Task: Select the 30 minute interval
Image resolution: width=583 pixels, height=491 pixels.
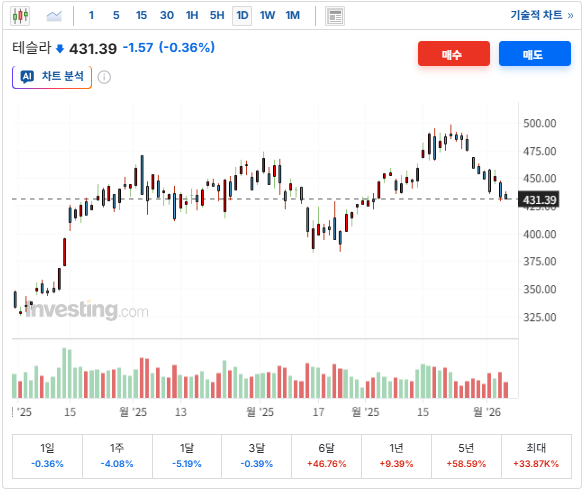Action: click(167, 15)
